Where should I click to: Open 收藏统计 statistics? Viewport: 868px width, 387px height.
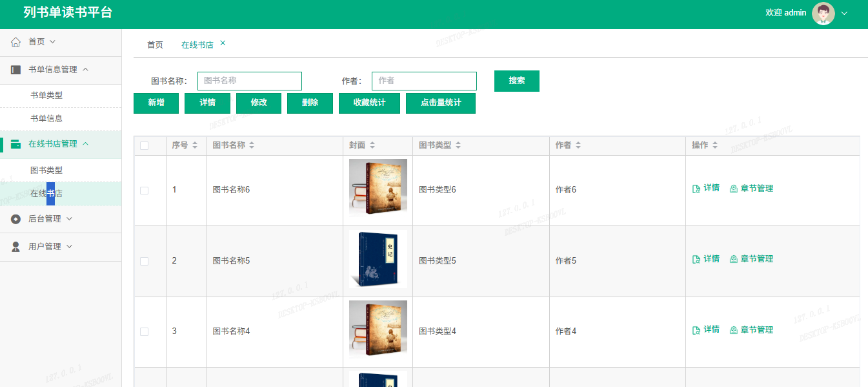[369, 103]
